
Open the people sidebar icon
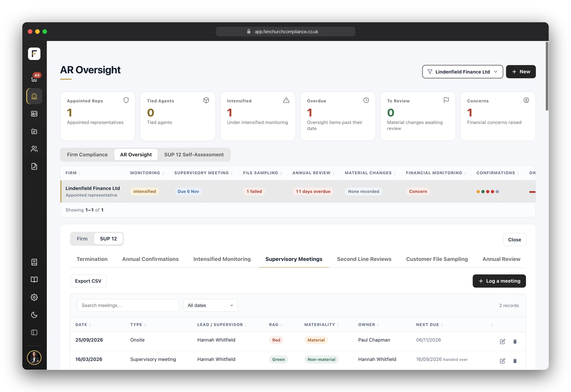(34, 149)
